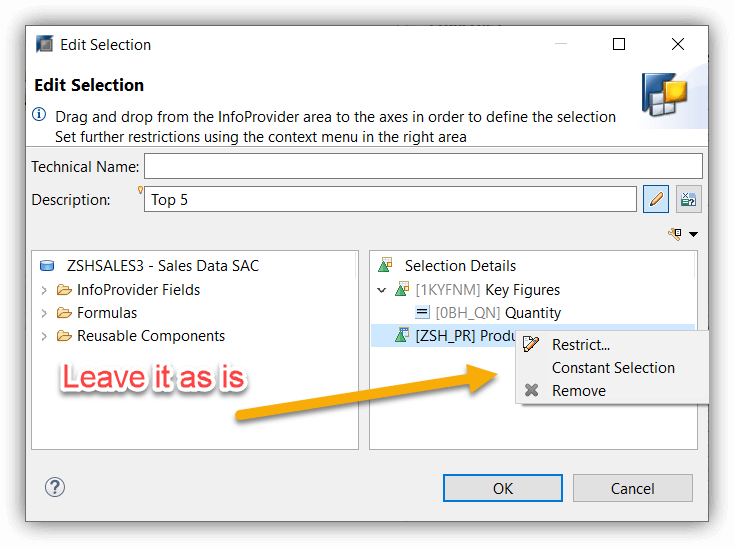The width and height of the screenshot is (734, 547).
Task: Open the help question mark icon
Action: pyautogui.click(x=55, y=487)
